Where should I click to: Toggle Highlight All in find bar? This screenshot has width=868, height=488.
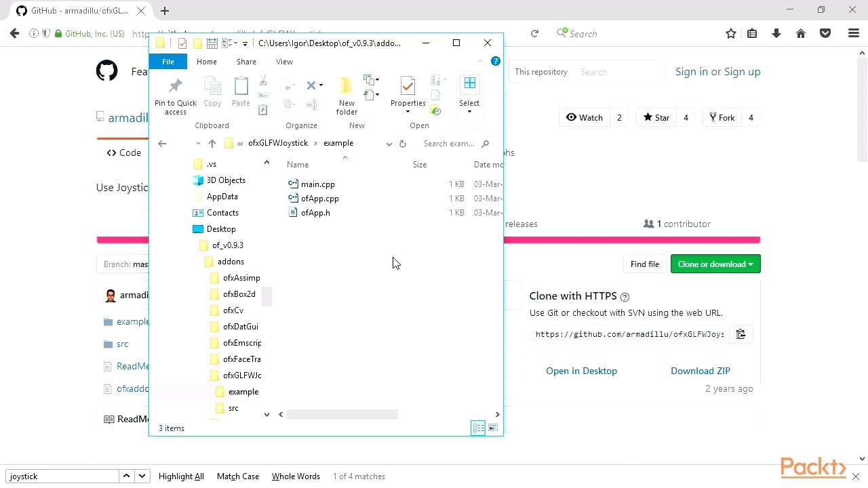pyautogui.click(x=181, y=476)
